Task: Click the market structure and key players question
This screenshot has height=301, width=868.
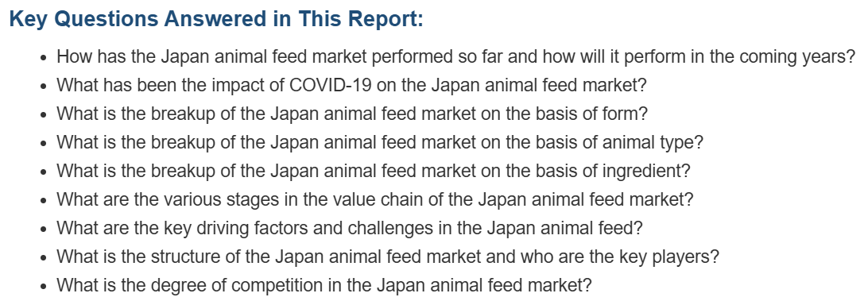Action: point(388,257)
